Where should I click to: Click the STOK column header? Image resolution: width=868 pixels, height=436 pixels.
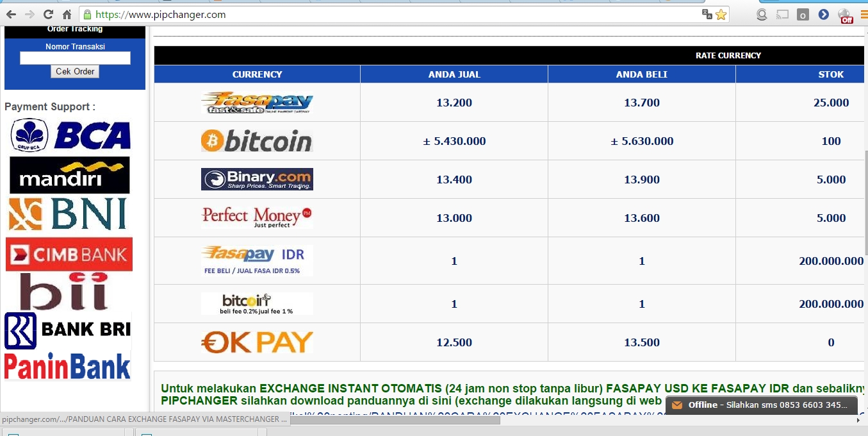pyautogui.click(x=831, y=74)
